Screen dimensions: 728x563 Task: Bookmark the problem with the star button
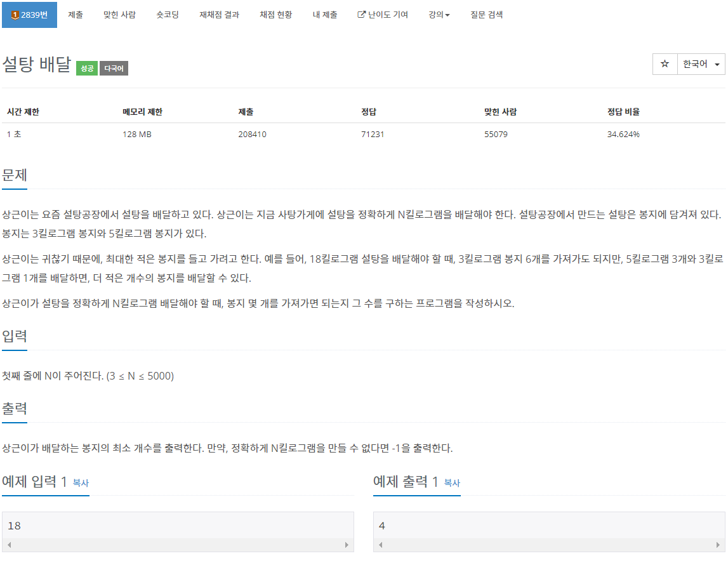[x=665, y=64]
